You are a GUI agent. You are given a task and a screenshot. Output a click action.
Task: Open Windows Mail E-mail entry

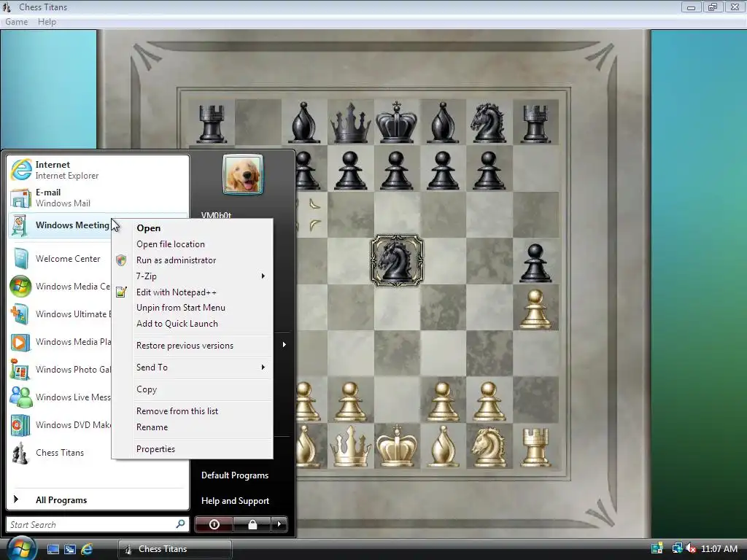click(98, 198)
